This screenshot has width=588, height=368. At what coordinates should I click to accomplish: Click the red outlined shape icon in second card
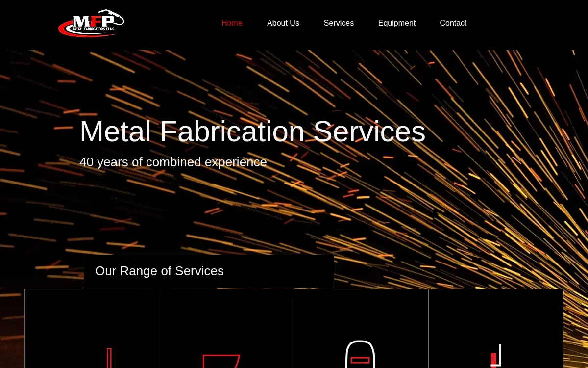(x=221, y=361)
